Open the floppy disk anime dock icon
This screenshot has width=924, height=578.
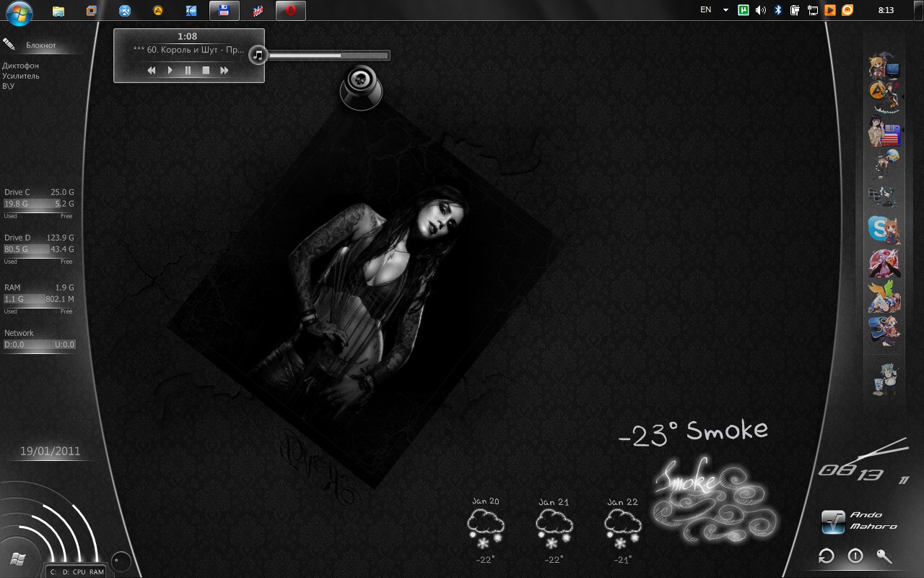(884, 131)
